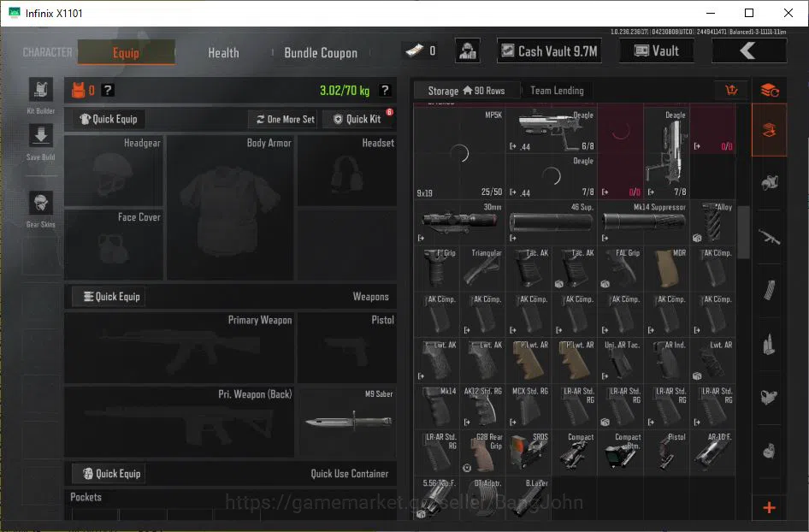Viewport: 809px width, 532px height.
Task: Open the CHARACTER section tab
Action: pyautogui.click(x=48, y=52)
